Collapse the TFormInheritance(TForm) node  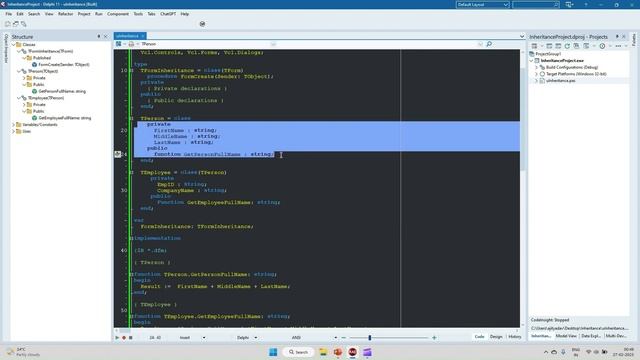coord(19,51)
